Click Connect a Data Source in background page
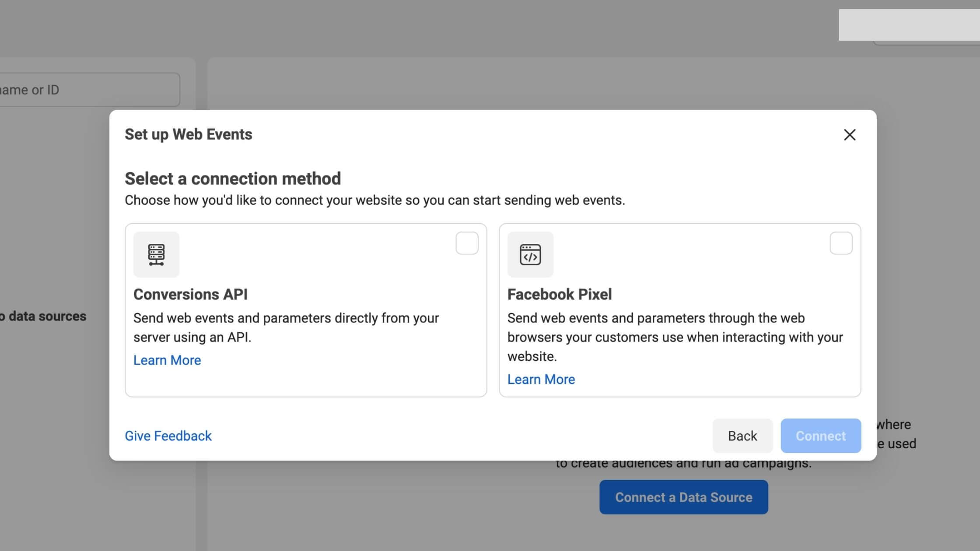 tap(683, 497)
